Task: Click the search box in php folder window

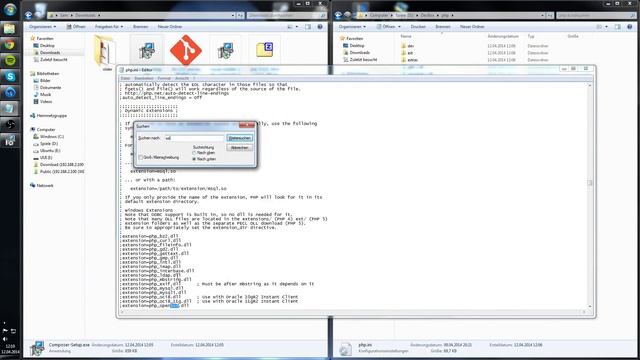Action: coord(596,16)
